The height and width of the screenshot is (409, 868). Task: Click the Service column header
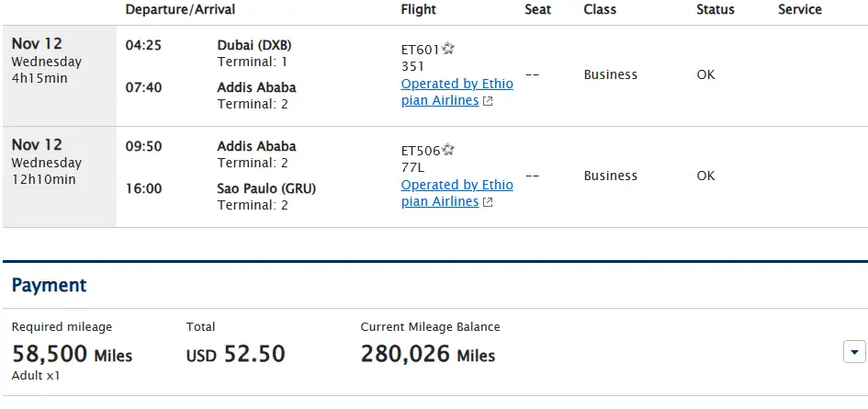click(800, 10)
